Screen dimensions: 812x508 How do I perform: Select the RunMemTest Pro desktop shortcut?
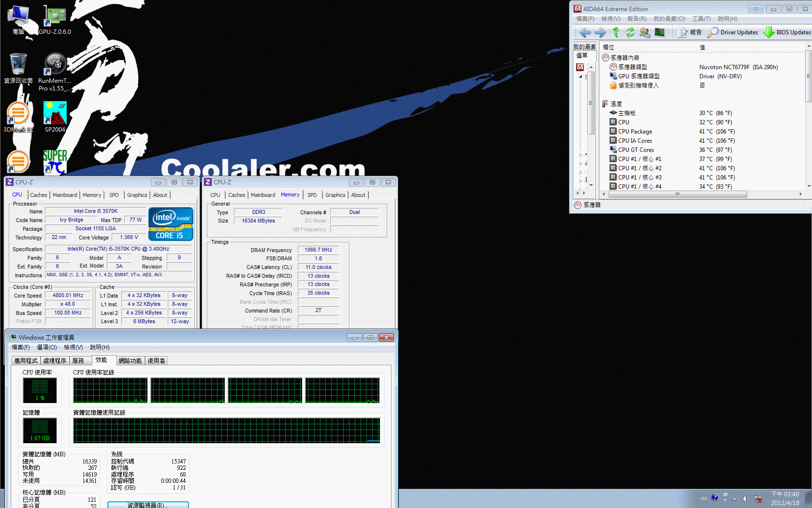pos(55,72)
